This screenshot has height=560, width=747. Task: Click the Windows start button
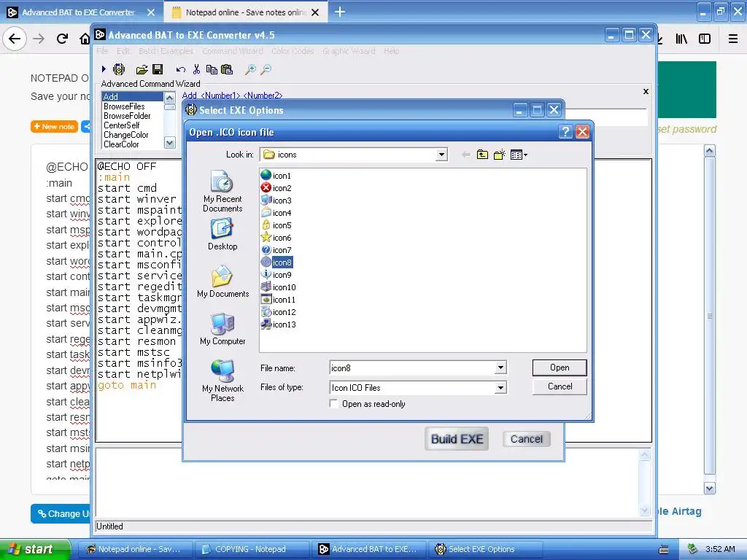coord(34,549)
